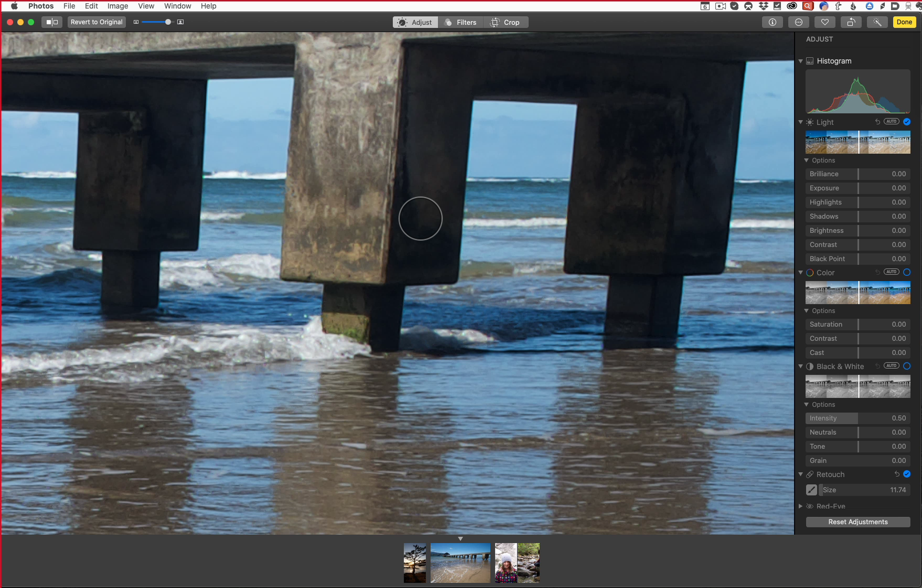Open the Creative Cloud menu bar icon
Screen dimensions: 922x588
792,6
